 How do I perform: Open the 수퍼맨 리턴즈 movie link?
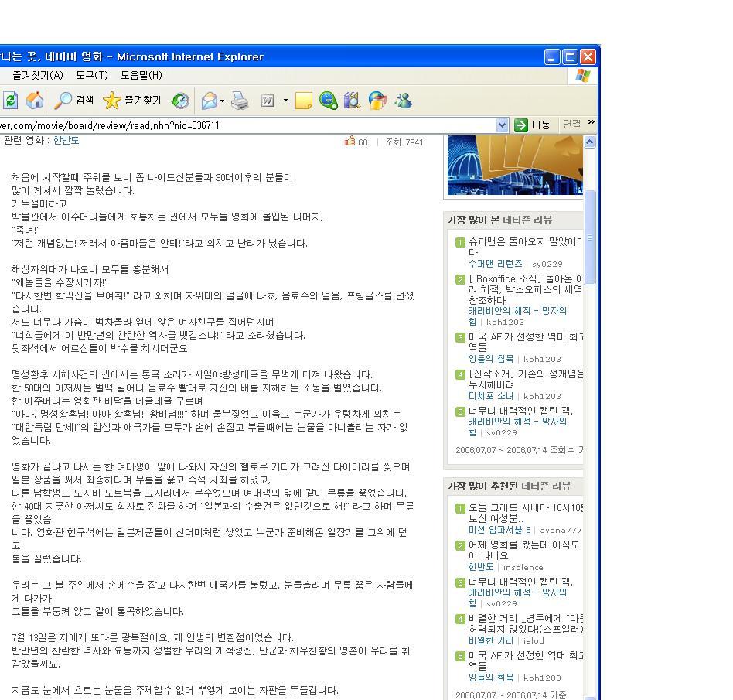[495, 264]
